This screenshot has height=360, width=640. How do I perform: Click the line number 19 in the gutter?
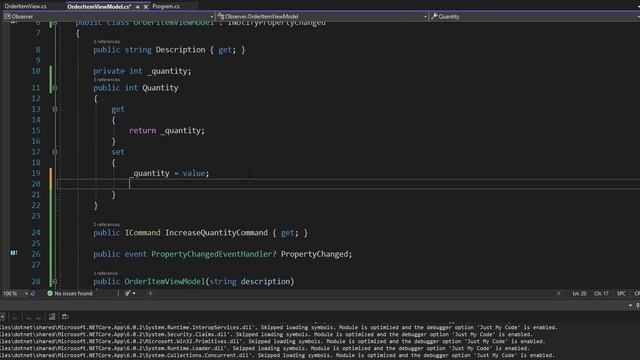pos(36,173)
